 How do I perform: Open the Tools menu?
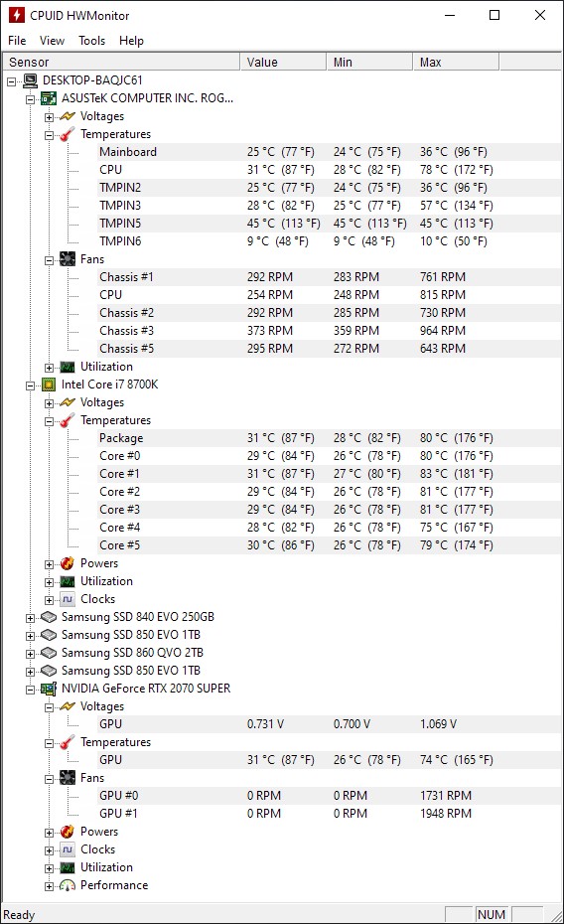click(x=91, y=41)
